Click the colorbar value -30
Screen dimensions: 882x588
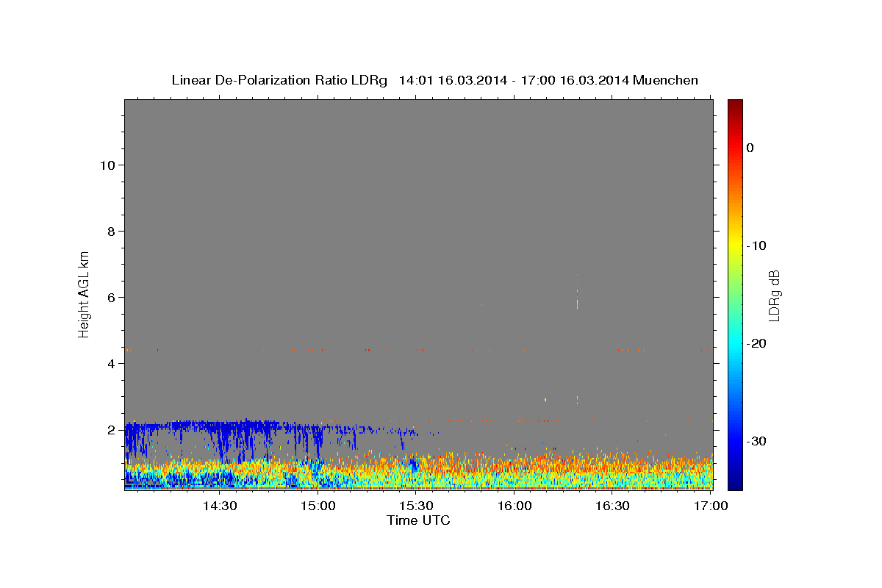coord(756,441)
